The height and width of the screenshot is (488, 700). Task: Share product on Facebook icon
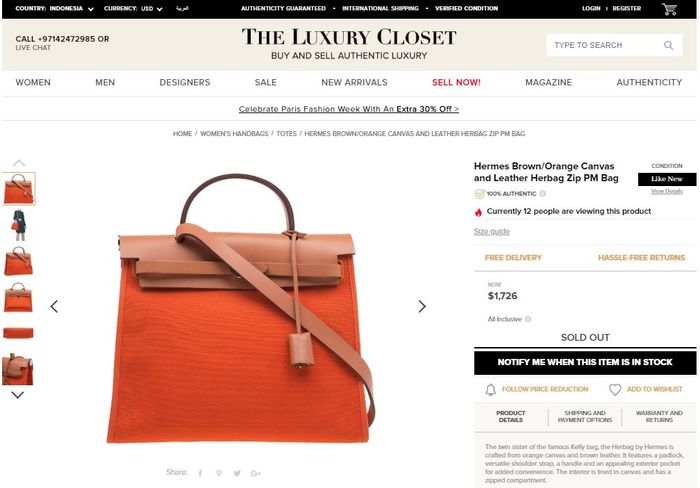[200, 473]
